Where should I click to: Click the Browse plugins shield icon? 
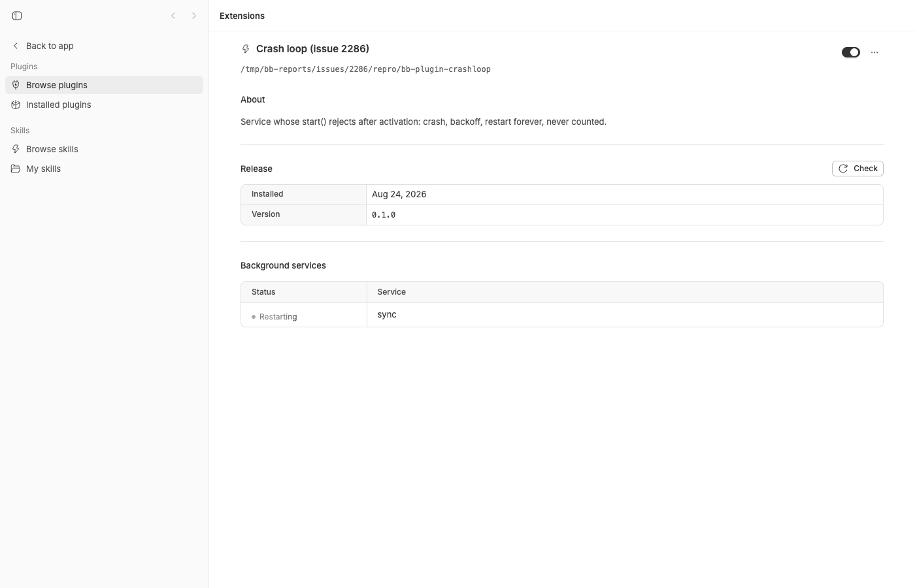(16, 85)
